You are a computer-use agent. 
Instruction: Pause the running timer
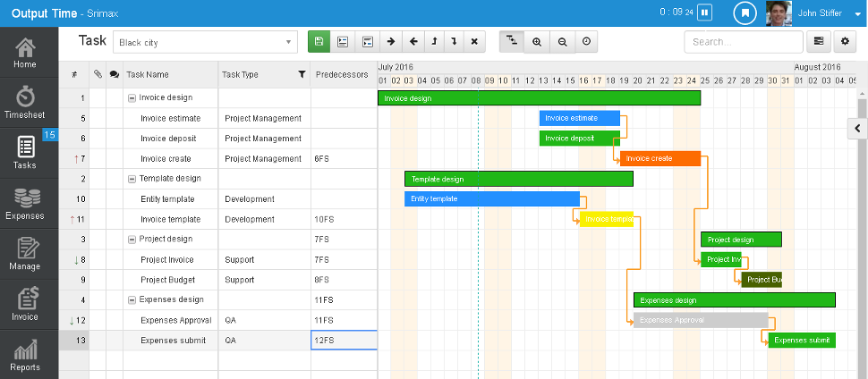[x=704, y=13]
